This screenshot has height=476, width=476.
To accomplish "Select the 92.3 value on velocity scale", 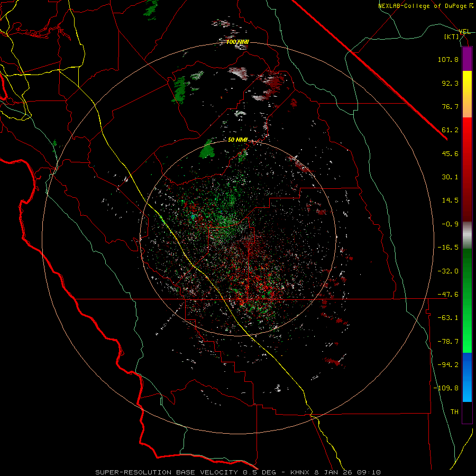I will click(450, 83).
